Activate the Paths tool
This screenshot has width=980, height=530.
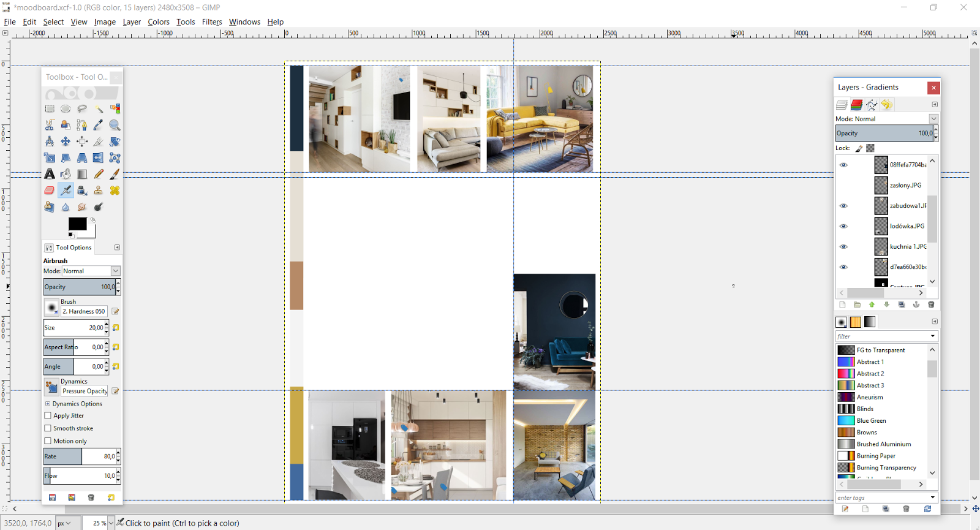(x=82, y=125)
